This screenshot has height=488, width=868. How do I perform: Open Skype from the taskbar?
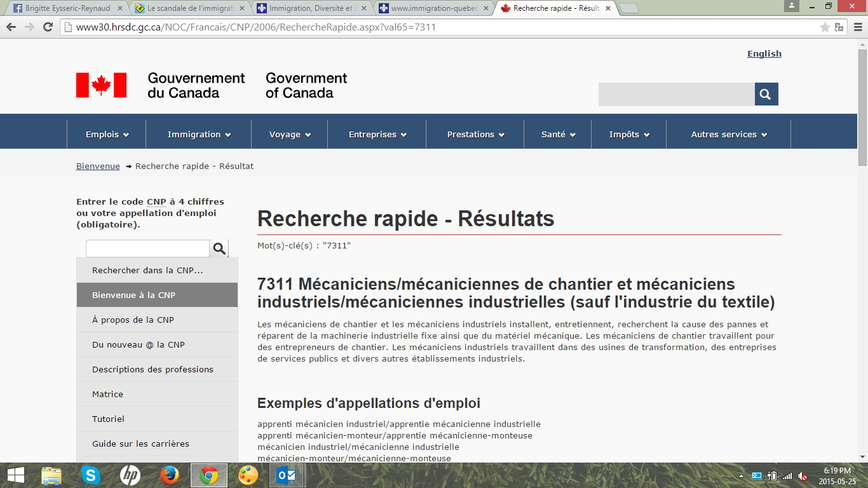[x=91, y=475]
